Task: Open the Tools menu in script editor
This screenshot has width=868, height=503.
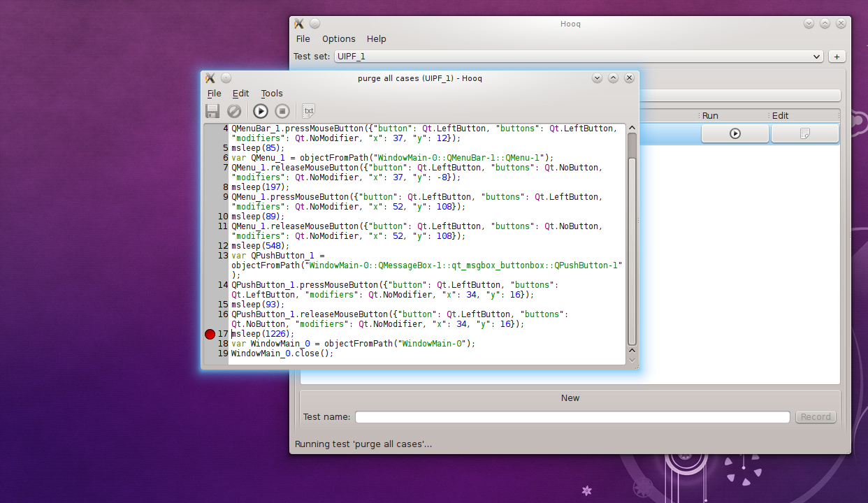Action: 272,94
